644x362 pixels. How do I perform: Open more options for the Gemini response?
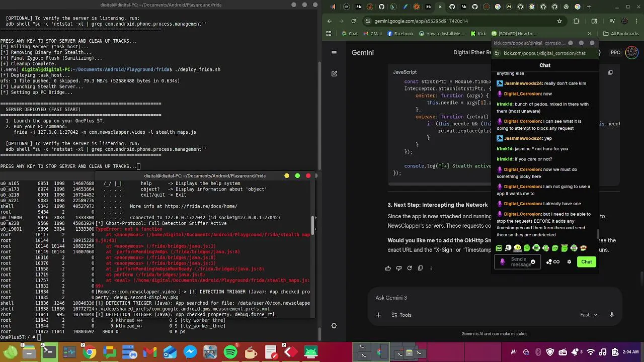tap(431, 268)
